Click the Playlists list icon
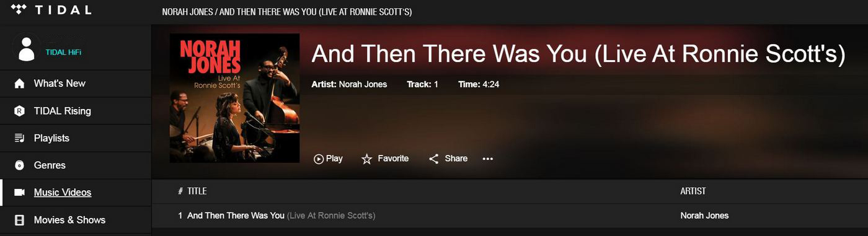This screenshot has width=868, height=236. pyautogui.click(x=19, y=138)
